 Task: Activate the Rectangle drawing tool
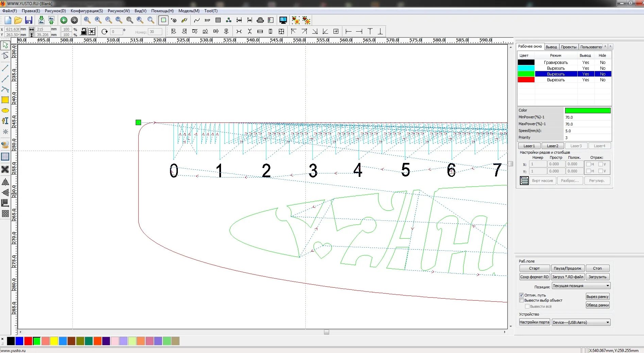point(5,100)
